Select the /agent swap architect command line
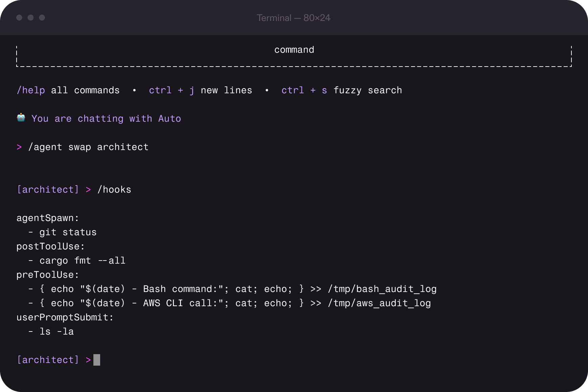This screenshot has width=588, height=392. [88, 147]
